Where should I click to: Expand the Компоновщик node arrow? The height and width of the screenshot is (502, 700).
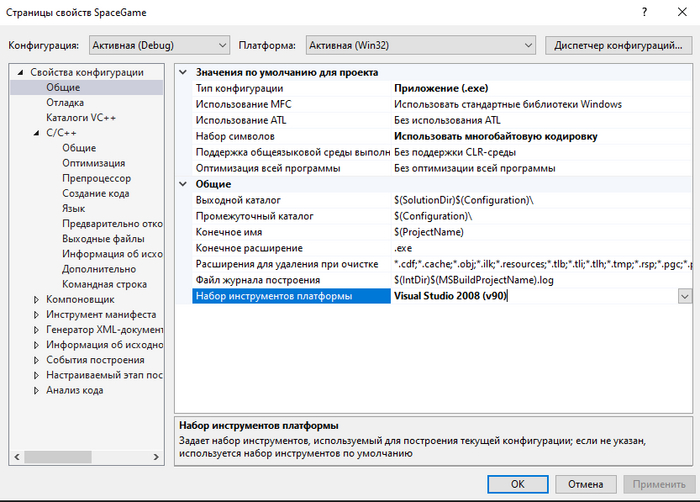click(x=36, y=299)
